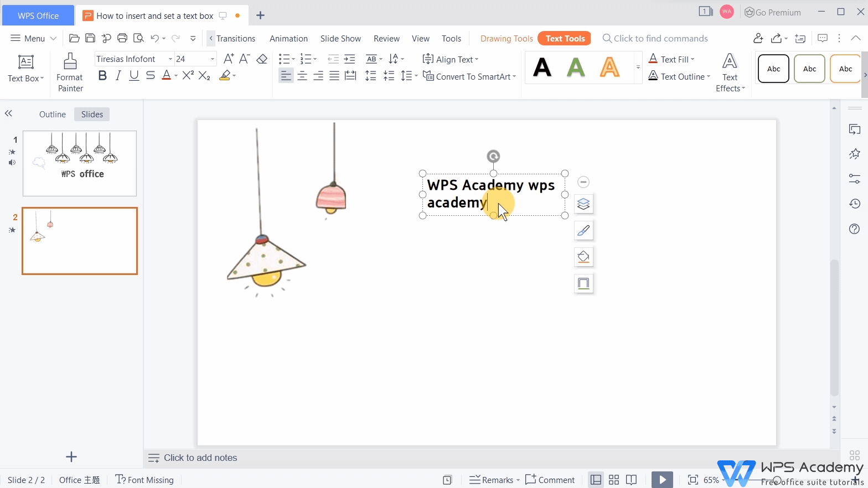Click the print icon
The image size is (868, 488).
pyautogui.click(x=122, y=38)
